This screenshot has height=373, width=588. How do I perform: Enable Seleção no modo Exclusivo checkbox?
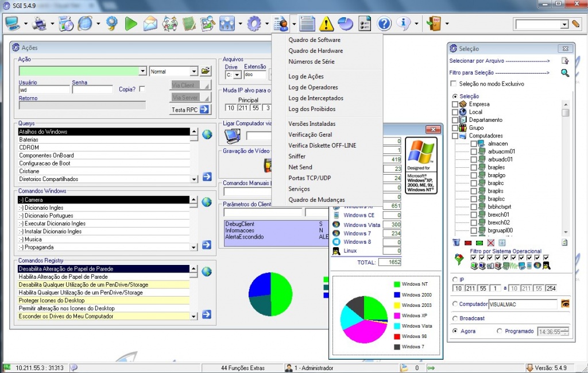point(454,84)
